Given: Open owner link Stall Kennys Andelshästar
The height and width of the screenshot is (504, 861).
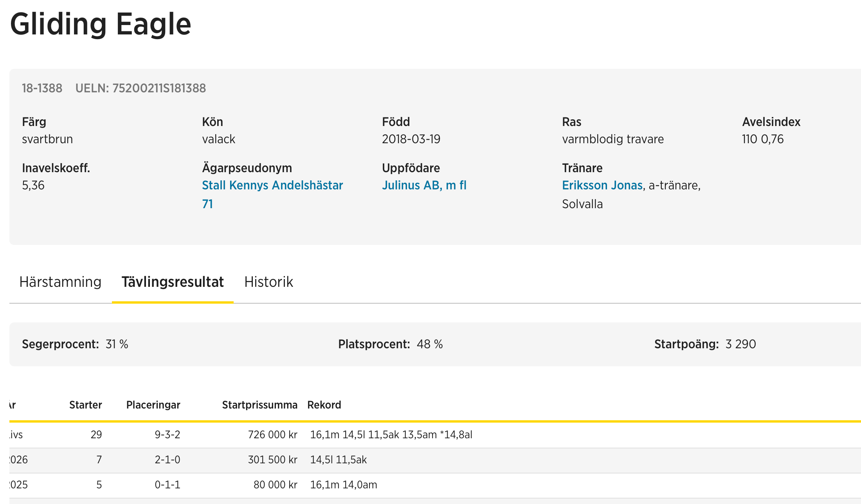Looking at the screenshot, I should click(272, 185).
